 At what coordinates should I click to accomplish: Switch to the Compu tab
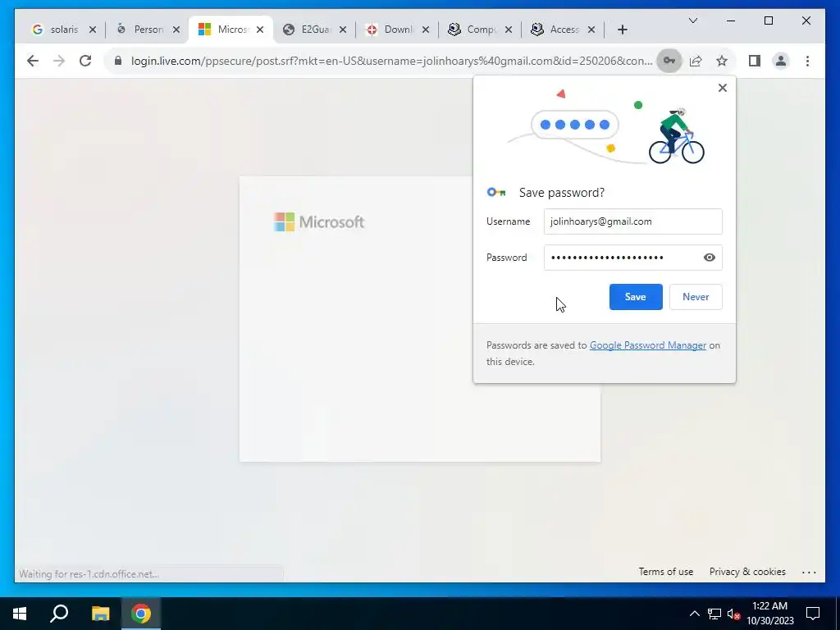(x=481, y=30)
